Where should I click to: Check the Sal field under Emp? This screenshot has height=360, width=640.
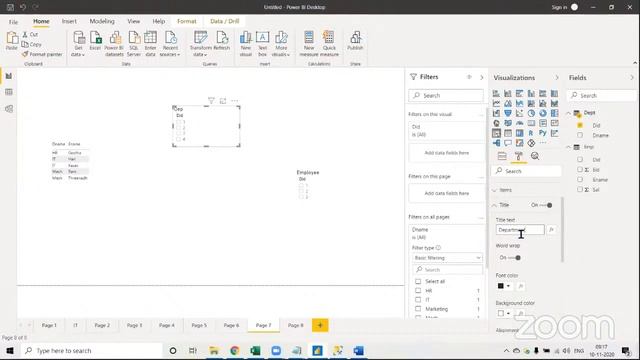[580, 189]
